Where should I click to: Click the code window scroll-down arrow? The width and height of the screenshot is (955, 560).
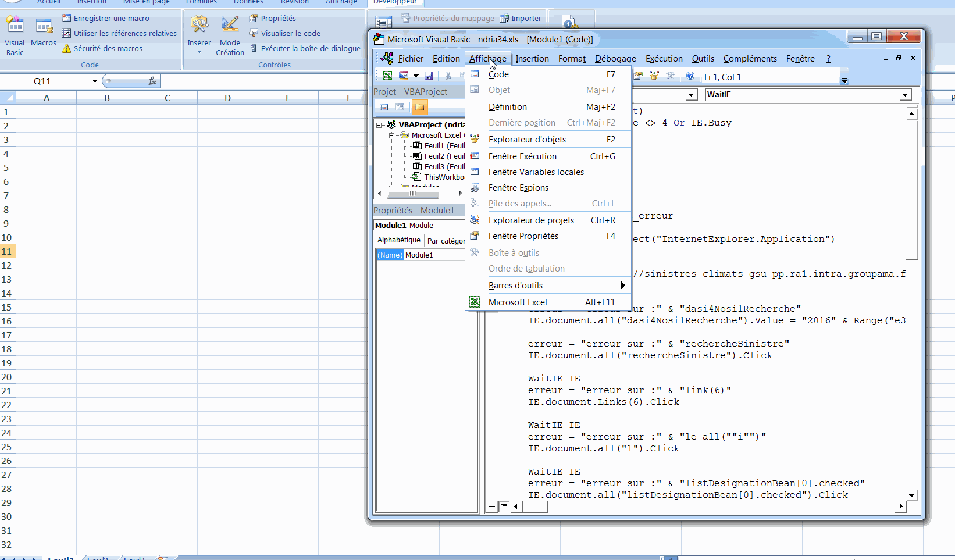(912, 495)
